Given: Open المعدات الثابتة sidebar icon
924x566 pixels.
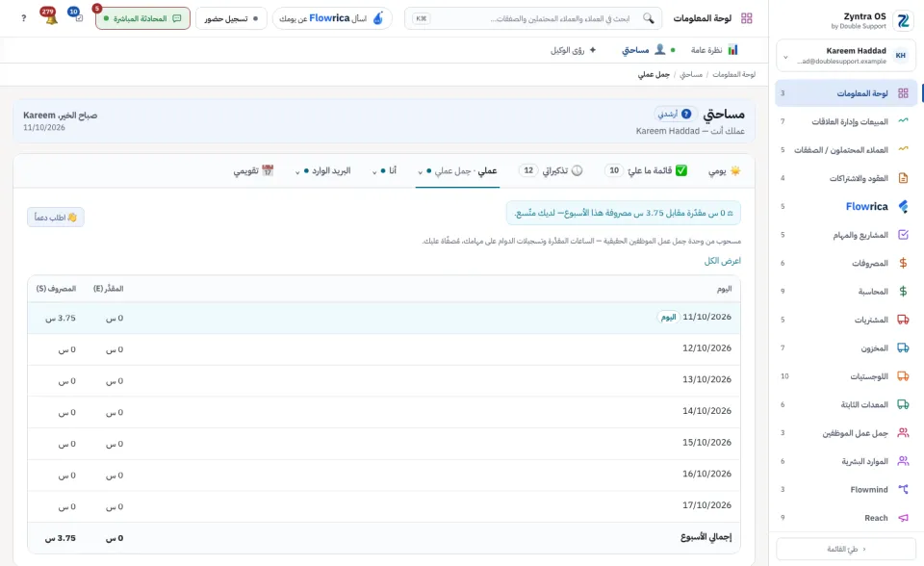Looking at the screenshot, I should tap(903, 404).
